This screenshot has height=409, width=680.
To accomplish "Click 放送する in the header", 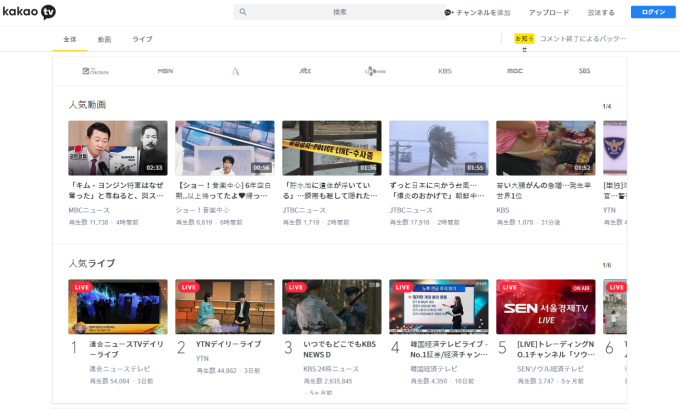I will coord(601,12).
